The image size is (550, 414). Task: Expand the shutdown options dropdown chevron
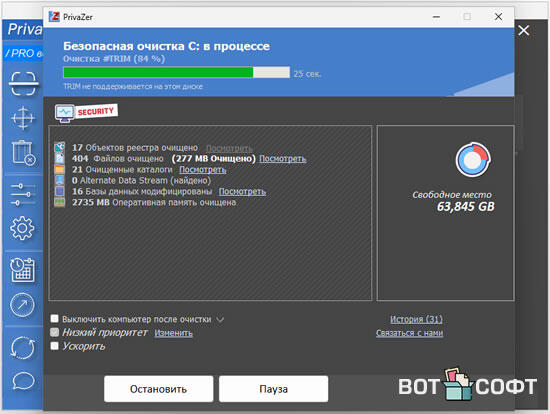point(220,320)
